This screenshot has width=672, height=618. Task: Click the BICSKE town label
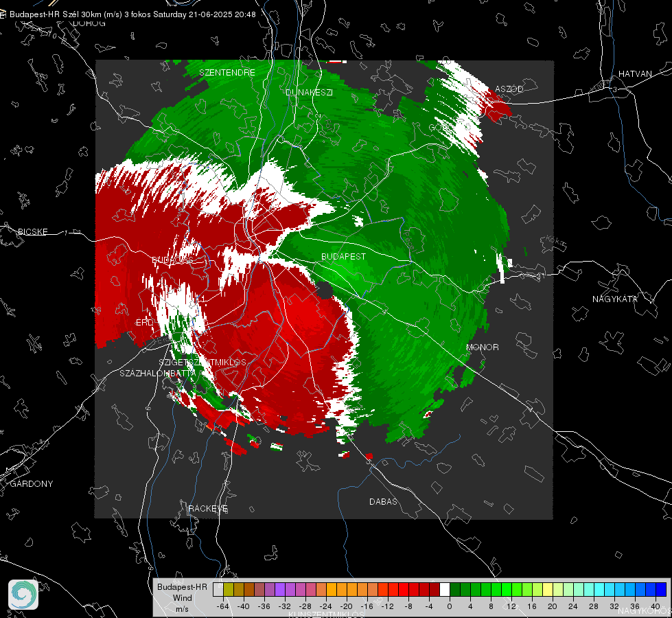pos(32,231)
